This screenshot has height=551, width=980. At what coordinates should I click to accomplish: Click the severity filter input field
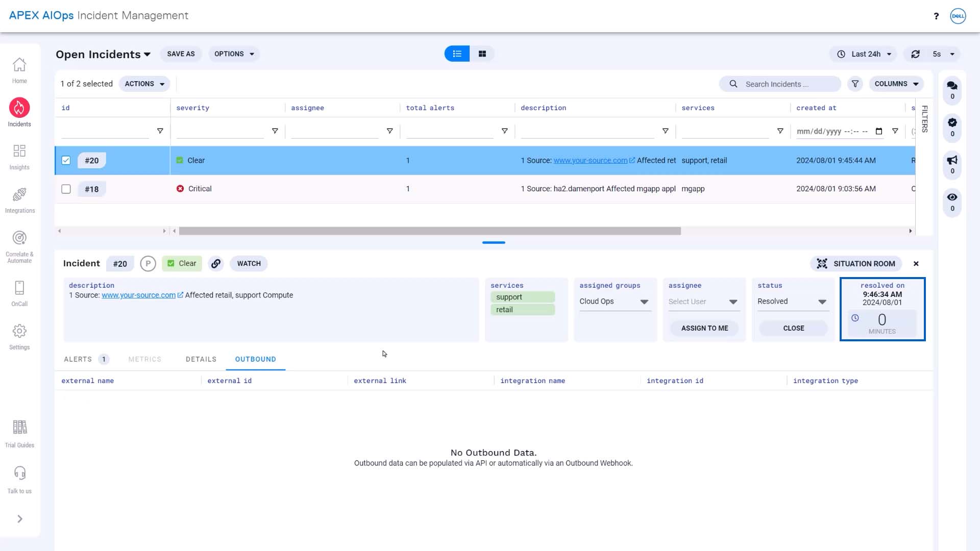(x=220, y=131)
